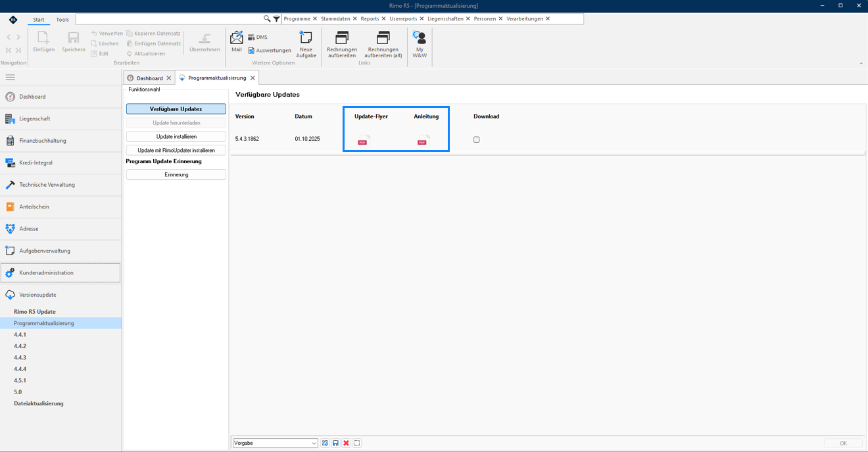Remove the Programme search filter tag
This screenshot has width=868, height=452.
[315, 19]
